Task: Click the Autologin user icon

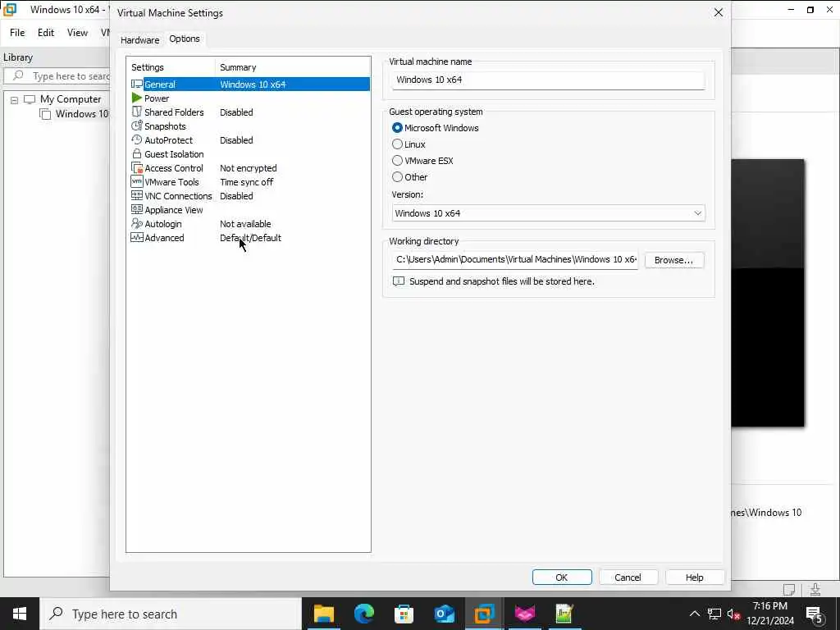Action: pyautogui.click(x=137, y=223)
